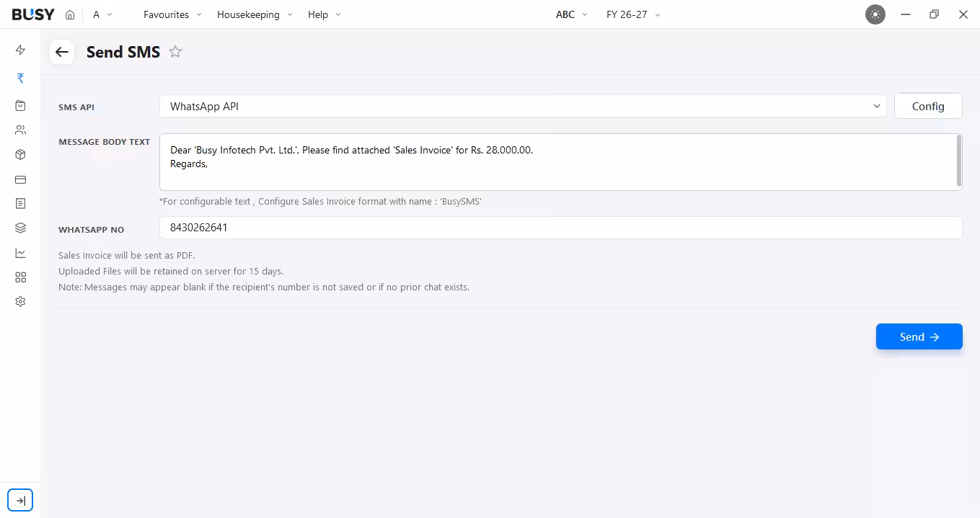Open the card payment sidebar icon
Viewport: 980px width, 518px height.
[20, 179]
